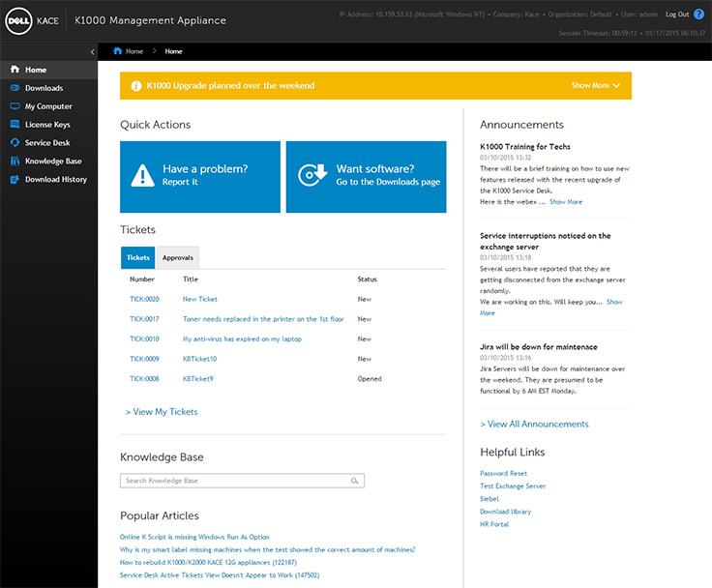Screen dimensions: 712x588
Task: Click the Dell logo in the header
Action: point(18,21)
